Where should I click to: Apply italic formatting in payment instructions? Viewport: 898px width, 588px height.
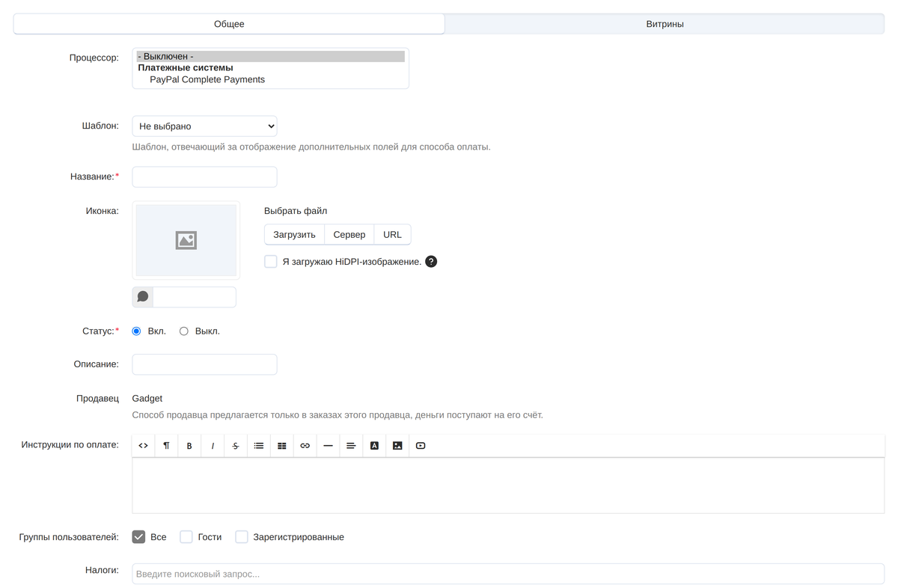click(x=213, y=446)
